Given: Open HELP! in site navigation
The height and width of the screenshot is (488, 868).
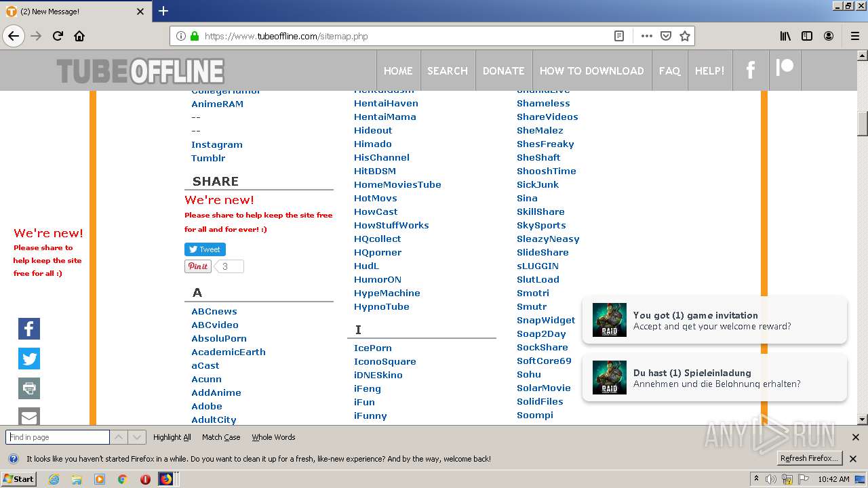Looking at the screenshot, I should tap(709, 70).
